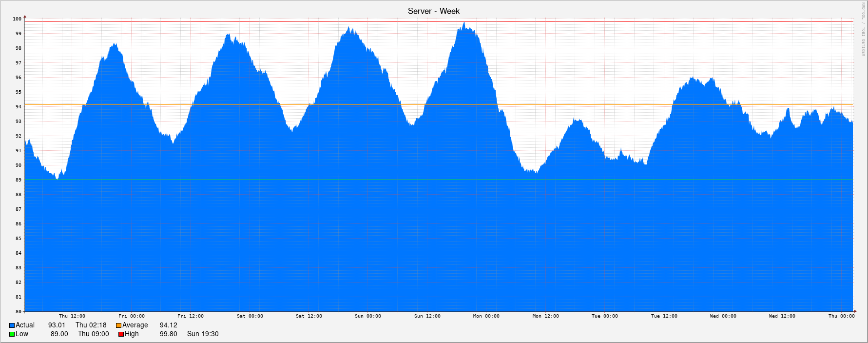
Task: Click the "Thu 09:00" Low timestamp in legend
Action: [93, 334]
